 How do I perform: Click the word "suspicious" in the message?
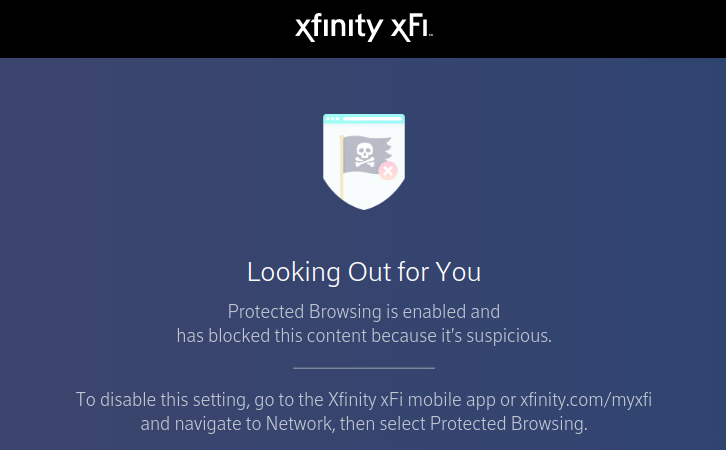tap(507, 336)
